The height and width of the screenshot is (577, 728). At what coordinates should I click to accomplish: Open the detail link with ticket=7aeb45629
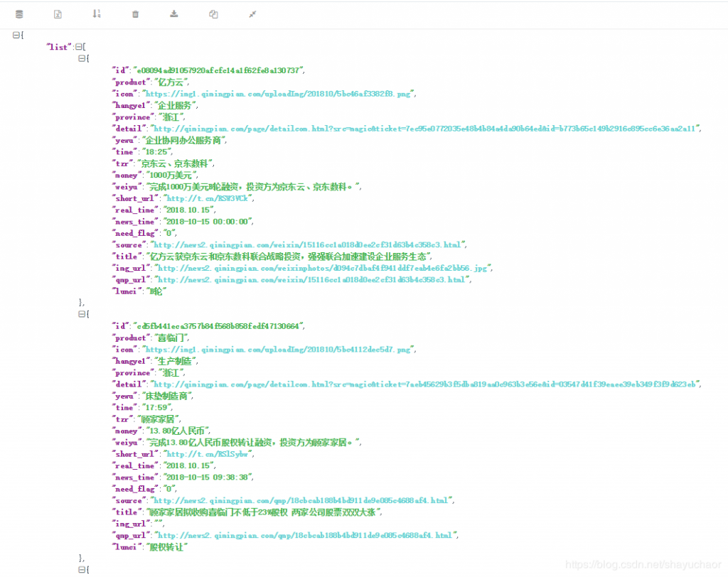[x=425, y=384]
